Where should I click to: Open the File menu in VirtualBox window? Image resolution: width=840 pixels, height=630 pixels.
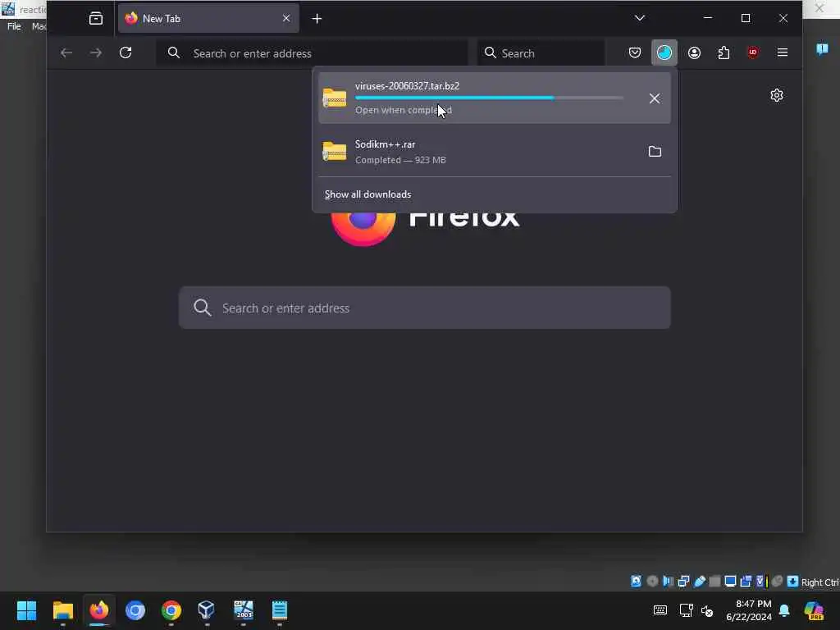14,26
